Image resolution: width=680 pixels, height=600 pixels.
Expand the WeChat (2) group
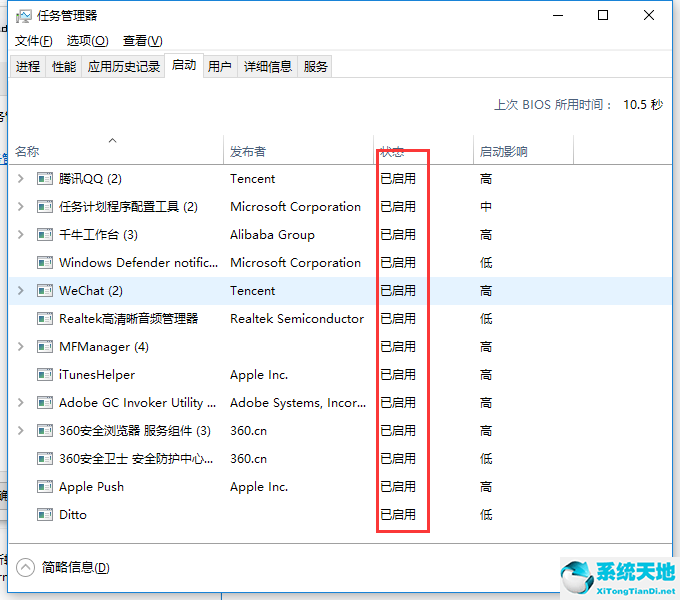(x=20, y=290)
